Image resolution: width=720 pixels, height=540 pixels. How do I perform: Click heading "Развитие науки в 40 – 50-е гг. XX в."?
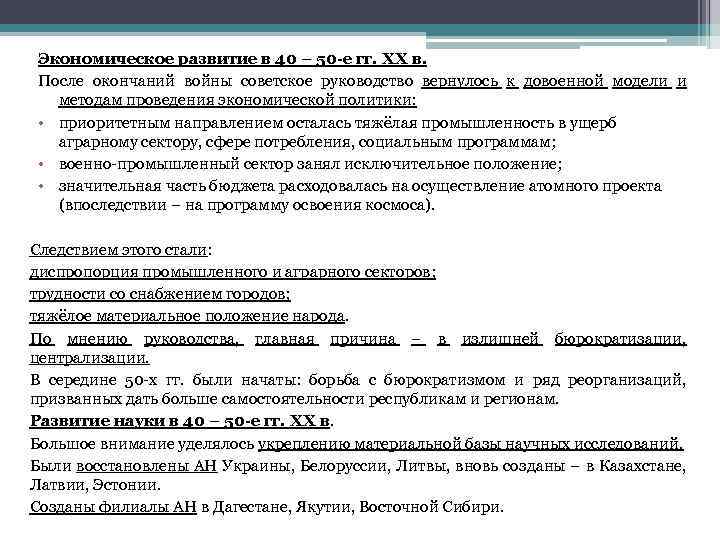point(181,421)
